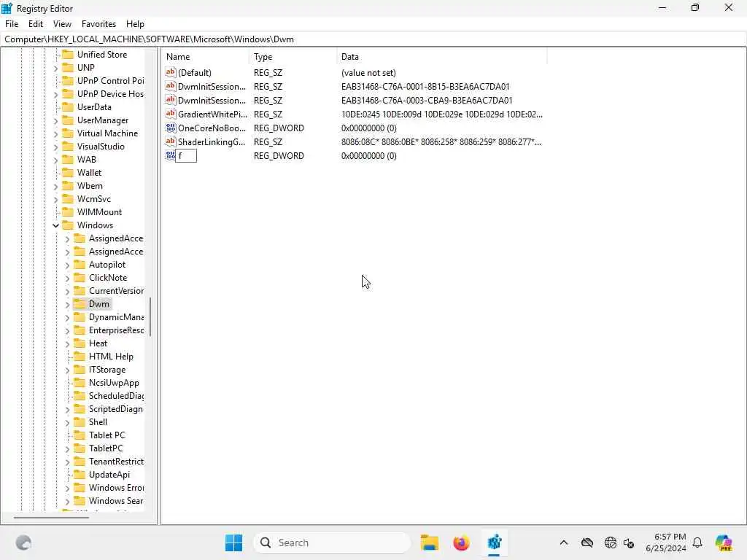Expand the ITStorage tree node

[x=67, y=370]
